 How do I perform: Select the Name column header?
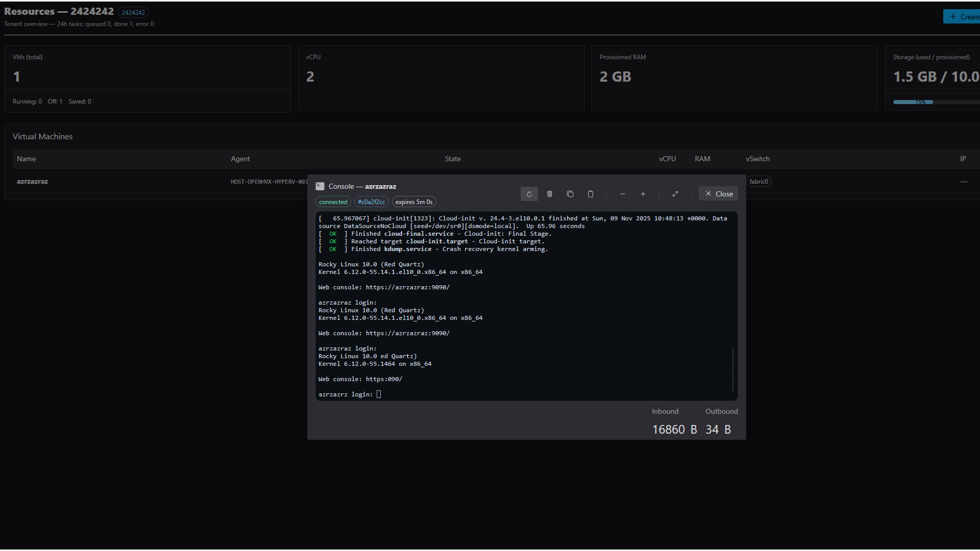point(27,159)
